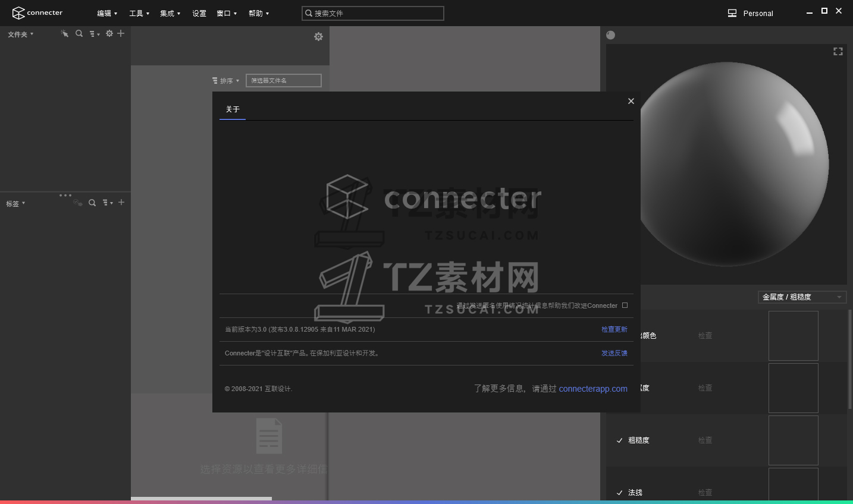Click the Personal workspace label
The width and height of the screenshot is (853, 504).
point(758,13)
